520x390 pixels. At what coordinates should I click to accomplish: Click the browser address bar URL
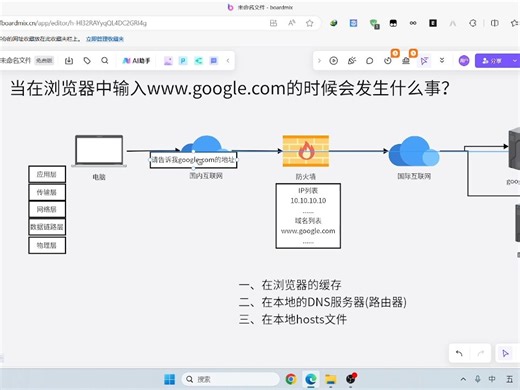pyautogui.click(x=73, y=23)
